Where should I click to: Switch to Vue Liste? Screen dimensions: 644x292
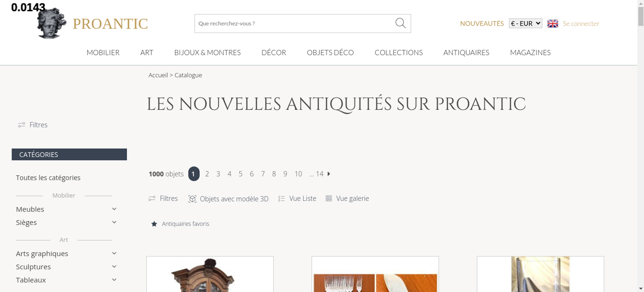click(297, 198)
